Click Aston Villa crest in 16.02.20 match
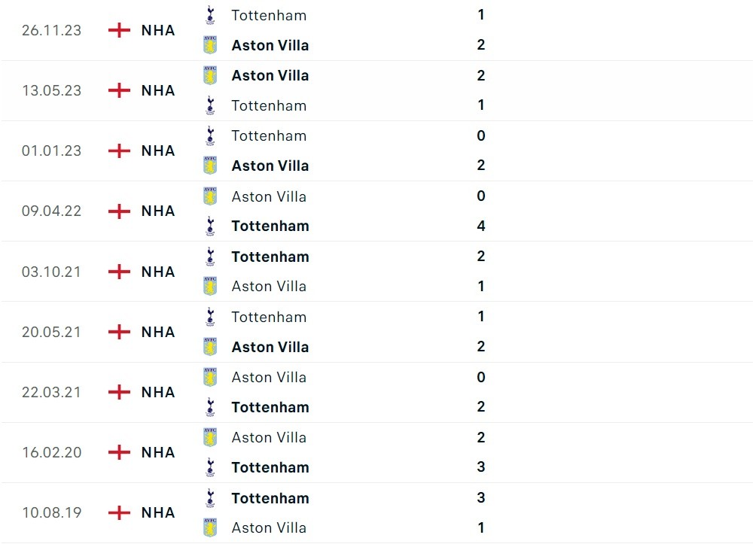 [210, 437]
